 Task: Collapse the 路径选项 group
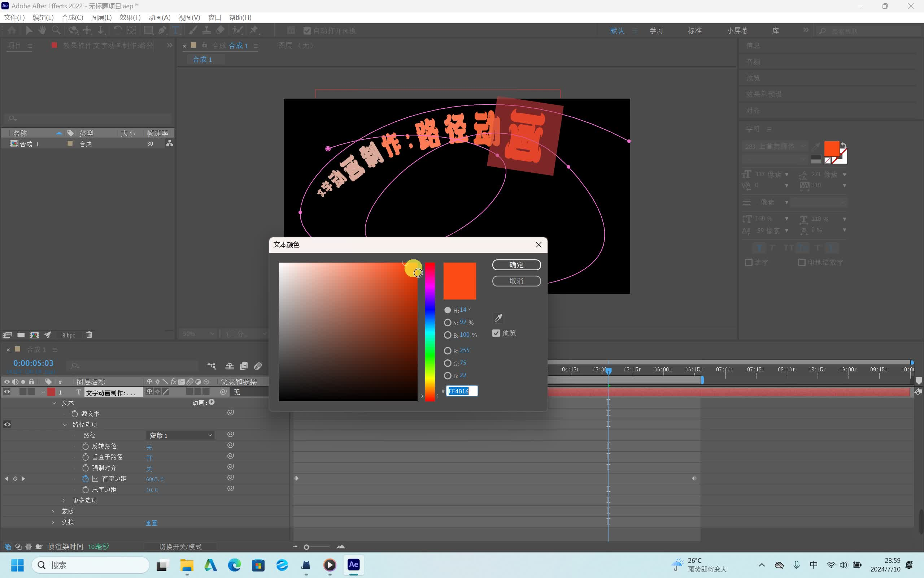click(65, 425)
